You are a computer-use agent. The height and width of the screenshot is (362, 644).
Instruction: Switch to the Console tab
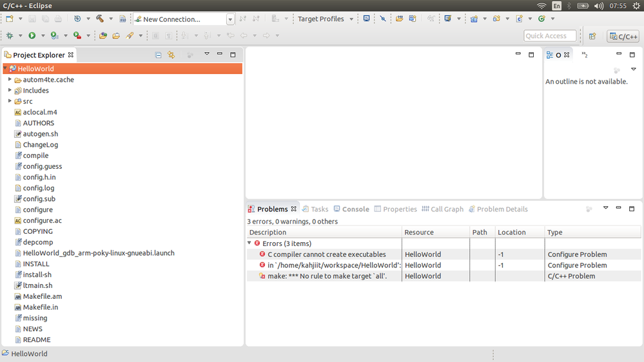pyautogui.click(x=351, y=209)
